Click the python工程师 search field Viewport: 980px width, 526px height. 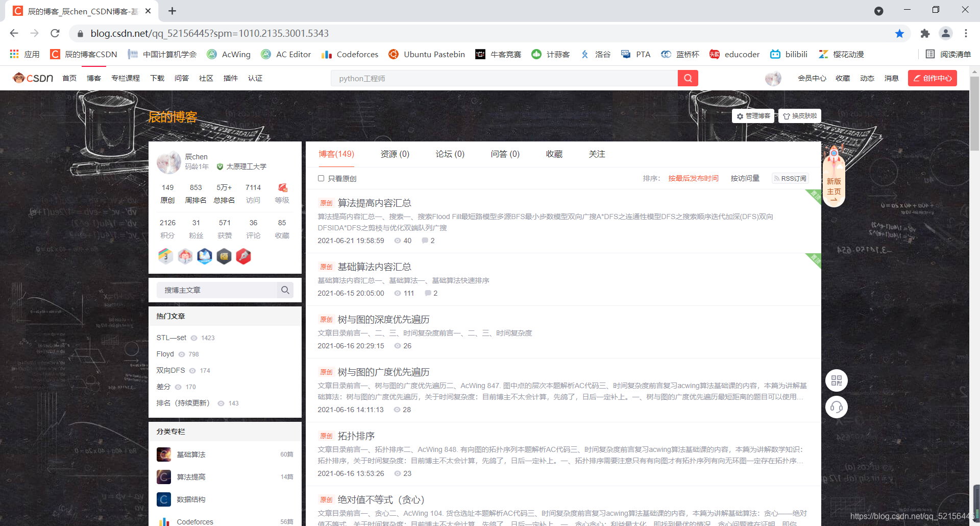[504, 78]
